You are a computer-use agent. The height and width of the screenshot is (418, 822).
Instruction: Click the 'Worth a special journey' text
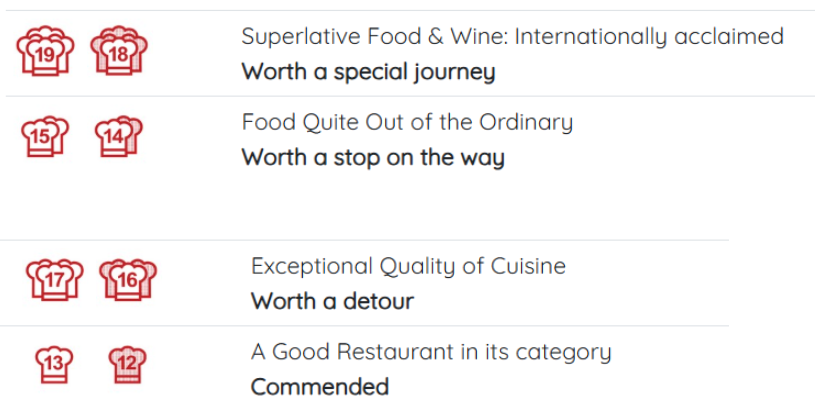point(368,72)
